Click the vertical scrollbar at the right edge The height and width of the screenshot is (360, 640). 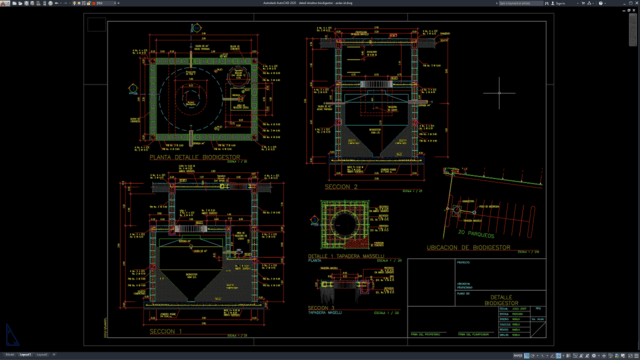(633, 29)
